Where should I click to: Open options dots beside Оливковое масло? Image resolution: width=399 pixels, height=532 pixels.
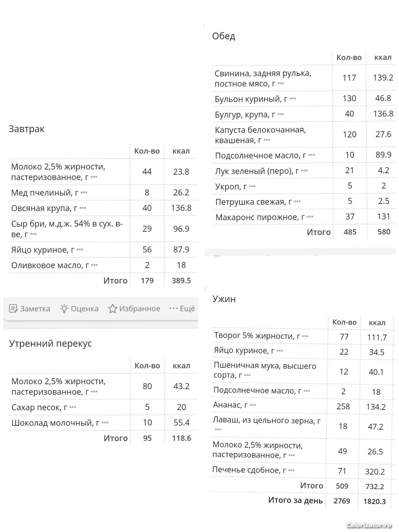coord(95,265)
